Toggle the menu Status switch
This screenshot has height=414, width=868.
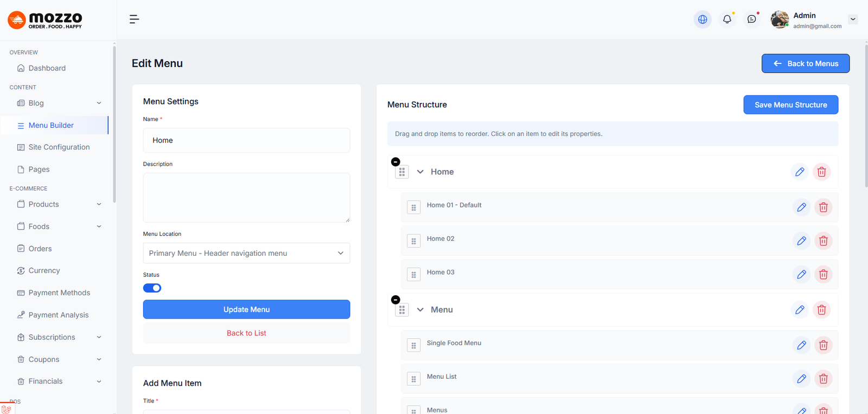(152, 288)
